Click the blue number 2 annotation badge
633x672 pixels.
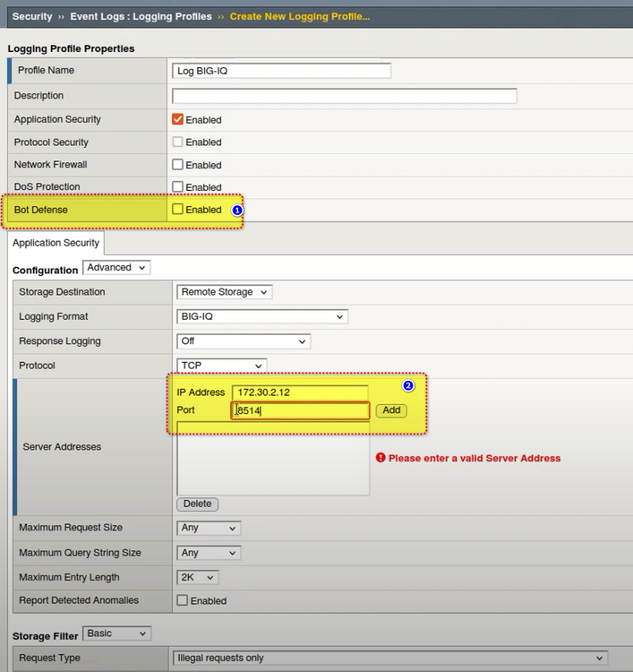pos(408,386)
